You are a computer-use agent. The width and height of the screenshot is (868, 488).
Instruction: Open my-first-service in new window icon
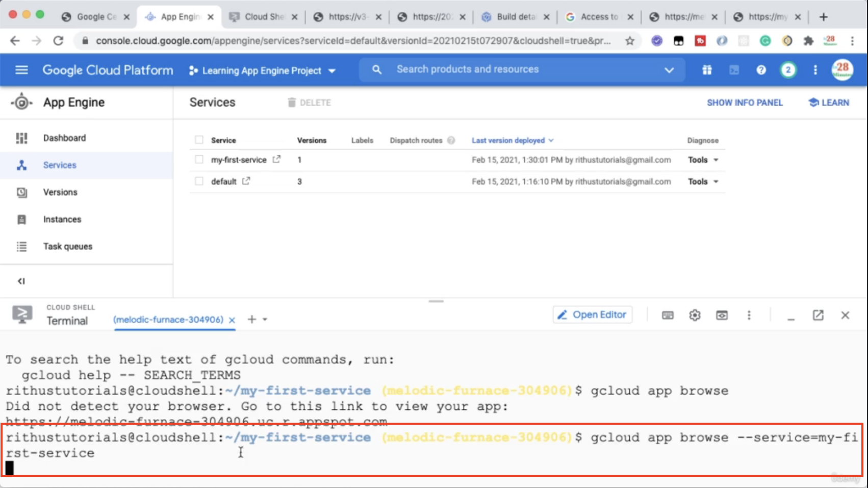276,159
